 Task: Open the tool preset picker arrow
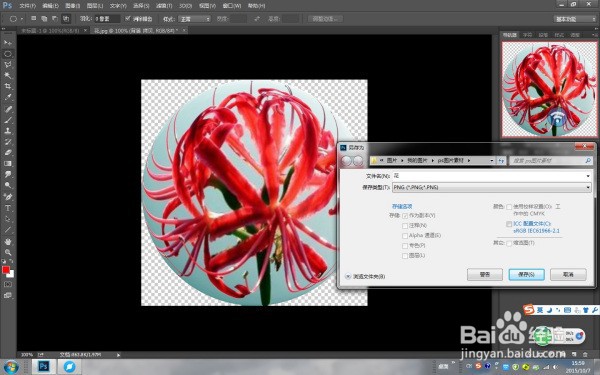point(22,19)
